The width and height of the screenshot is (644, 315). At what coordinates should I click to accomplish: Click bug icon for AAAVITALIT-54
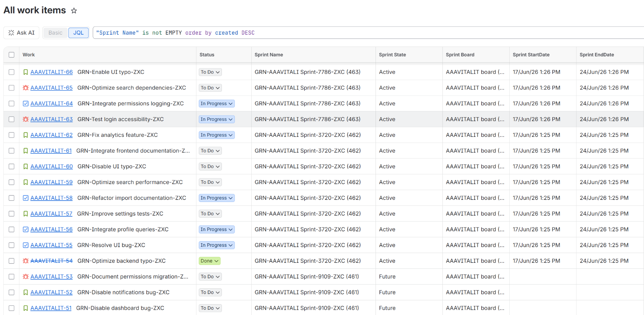coord(26,261)
